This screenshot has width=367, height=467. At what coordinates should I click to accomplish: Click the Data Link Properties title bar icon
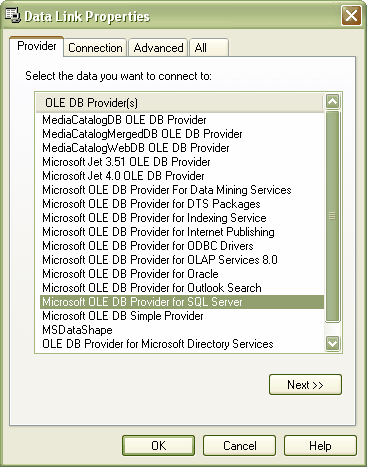pyautogui.click(x=13, y=16)
